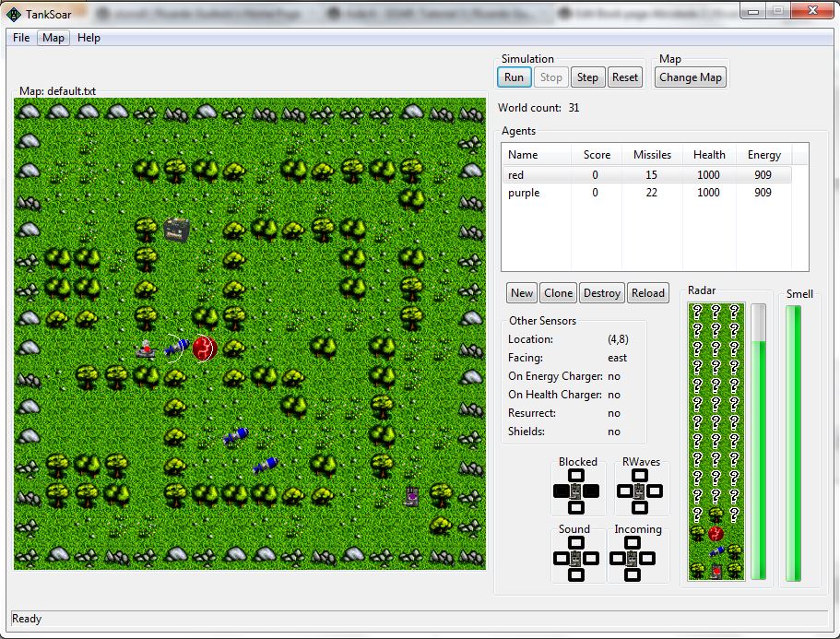Clone the selected agent
Viewport: 840px width, 639px height.
tap(558, 293)
